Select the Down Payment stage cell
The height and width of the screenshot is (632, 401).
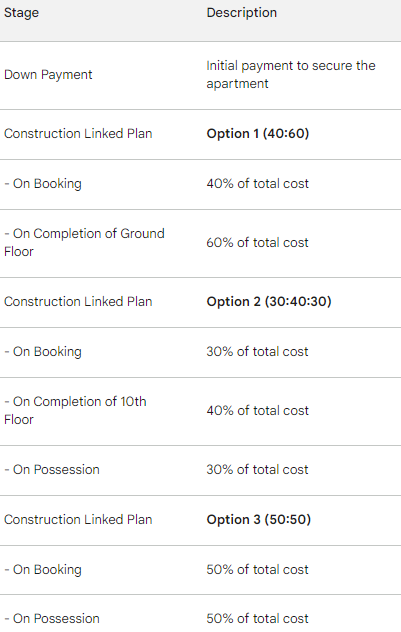(48, 75)
